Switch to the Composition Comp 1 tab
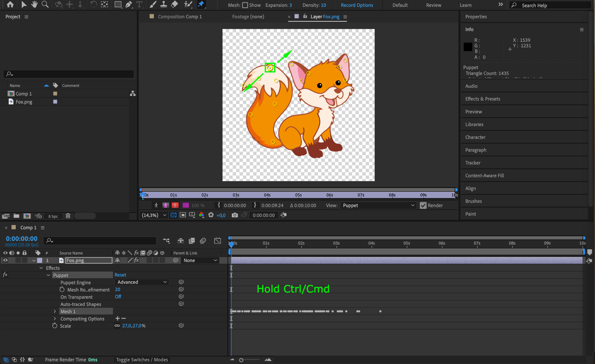The image size is (595, 364). click(180, 17)
